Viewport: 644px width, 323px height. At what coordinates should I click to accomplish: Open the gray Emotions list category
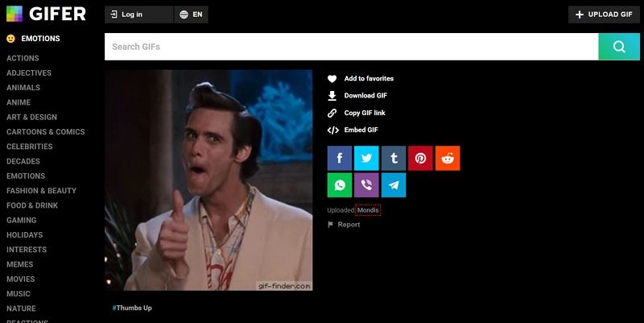(x=26, y=176)
